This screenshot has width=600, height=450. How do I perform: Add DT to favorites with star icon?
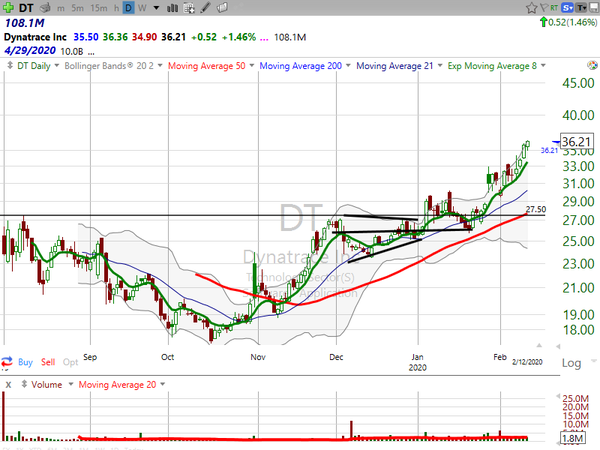point(531,8)
